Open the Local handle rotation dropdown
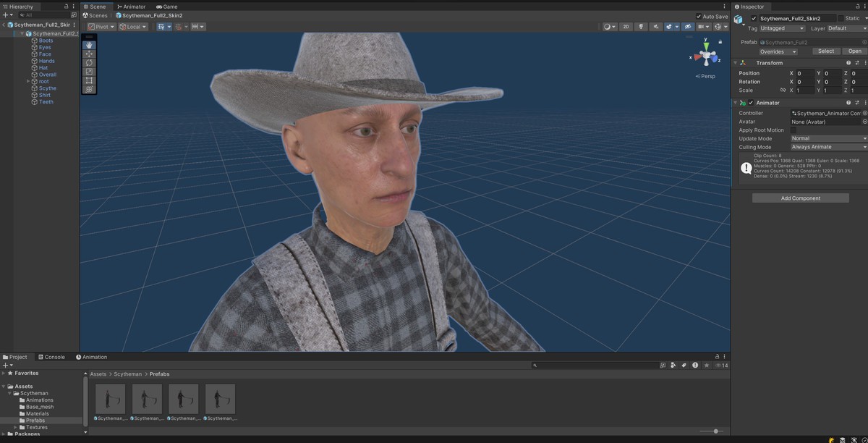 pyautogui.click(x=133, y=27)
